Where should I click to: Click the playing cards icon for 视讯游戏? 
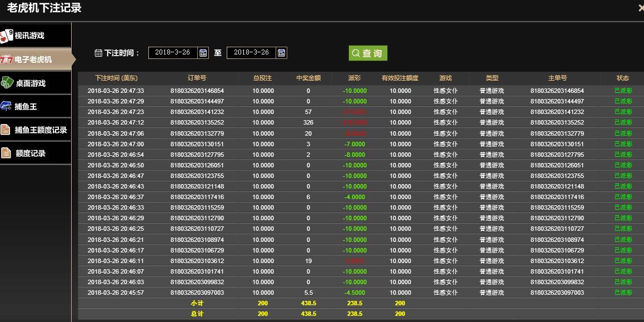pyautogui.click(x=7, y=36)
